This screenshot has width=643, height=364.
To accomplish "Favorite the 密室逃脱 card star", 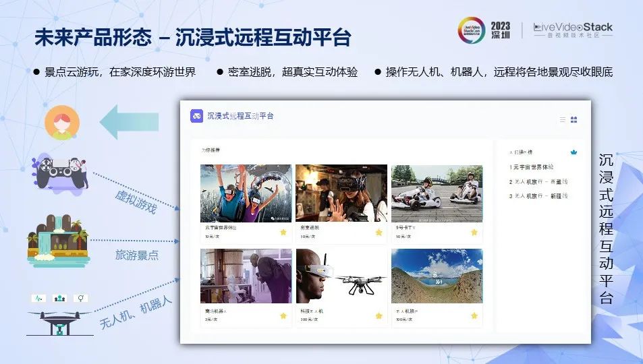I will [x=379, y=232].
